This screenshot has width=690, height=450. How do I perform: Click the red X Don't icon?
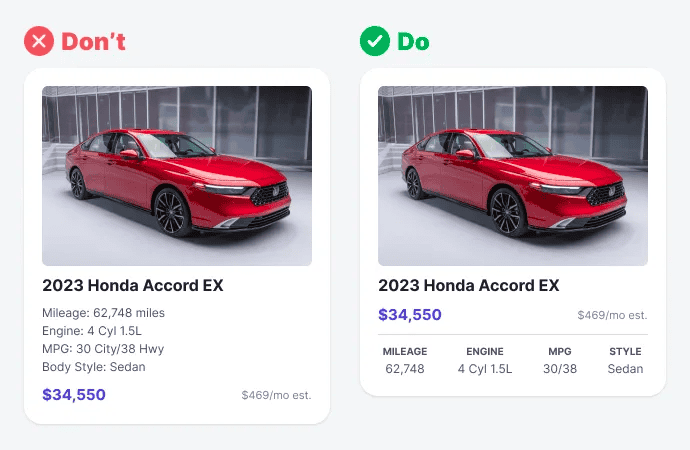tap(39, 41)
